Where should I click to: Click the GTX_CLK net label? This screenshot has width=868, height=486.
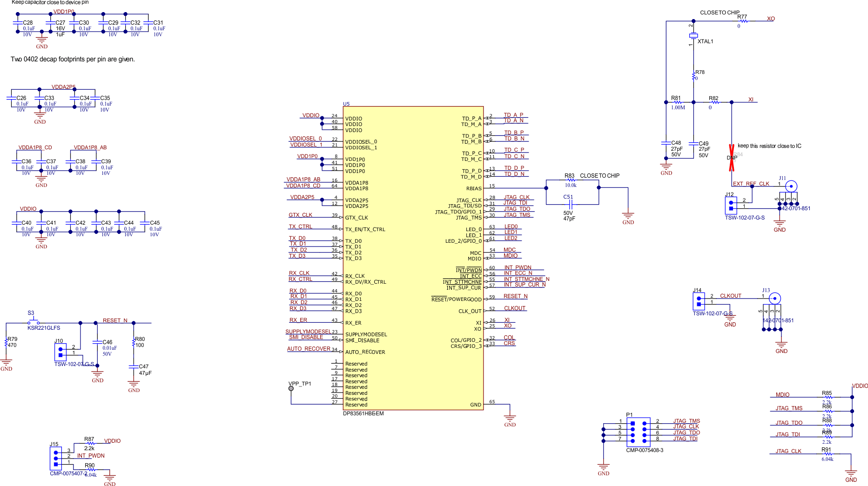click(x=300, y=215)
